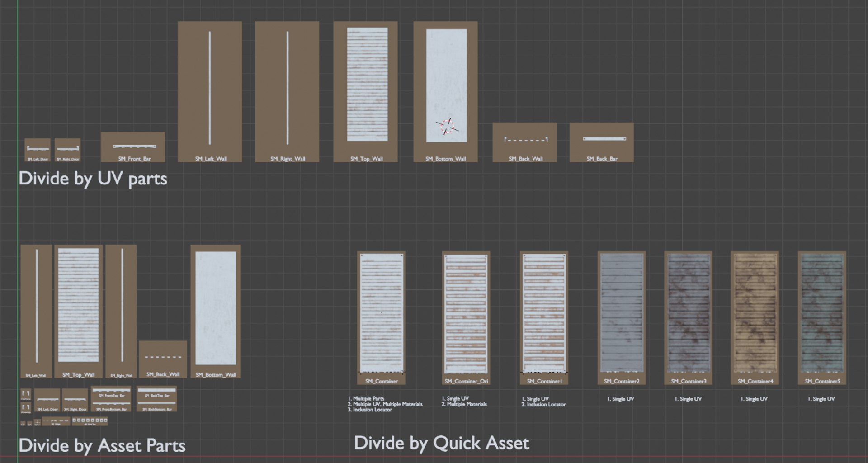868x463 pixels.
Task: Select SM_Bottom_Wall in the Asset Parts group
Action: (x=215, y=312)
